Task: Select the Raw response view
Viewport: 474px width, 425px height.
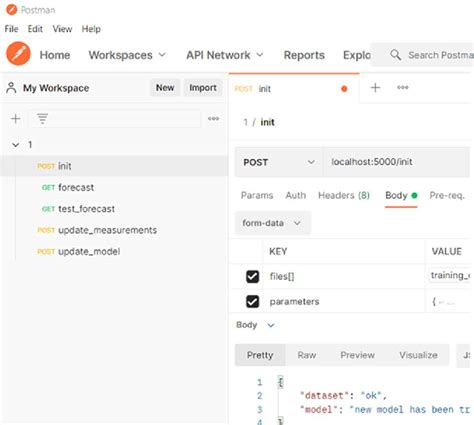Action: point(307,355)
